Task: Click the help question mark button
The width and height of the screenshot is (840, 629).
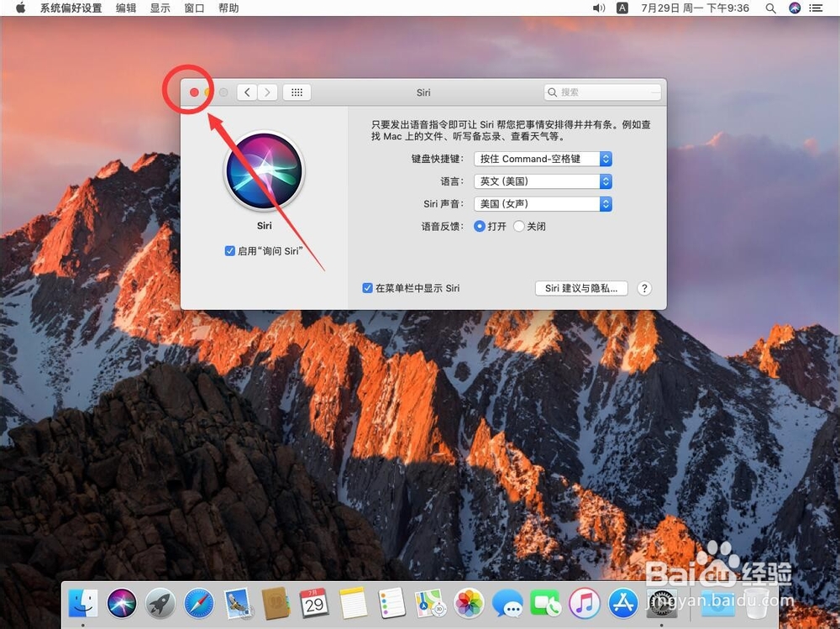Action: click(x=644, y=288)
